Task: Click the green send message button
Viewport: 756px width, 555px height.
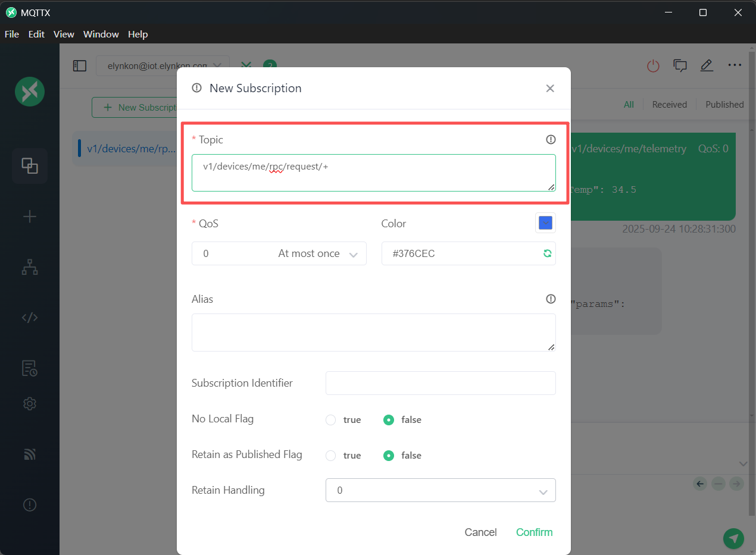Action: (733, 538)
